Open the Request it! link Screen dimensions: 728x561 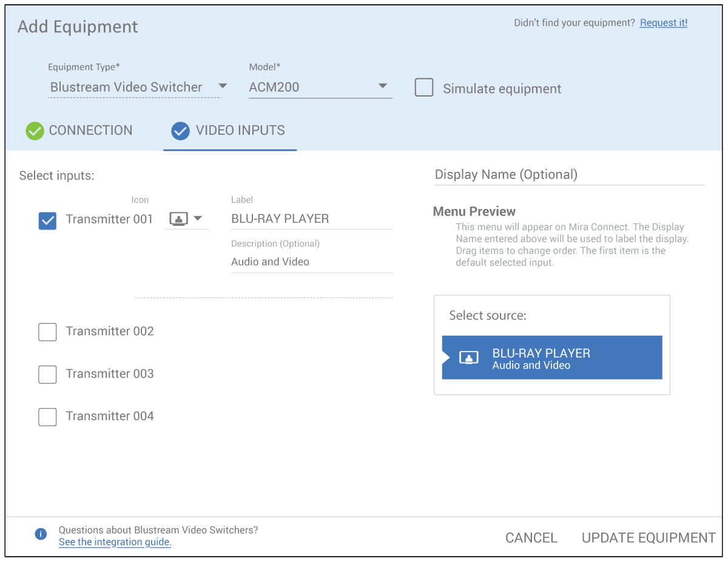pyautogui.click(x=663, y=23)
